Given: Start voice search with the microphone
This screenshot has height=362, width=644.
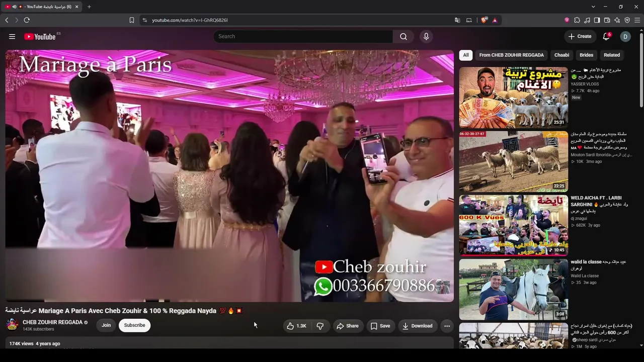Looking at the screenshot, I should 426,36.
